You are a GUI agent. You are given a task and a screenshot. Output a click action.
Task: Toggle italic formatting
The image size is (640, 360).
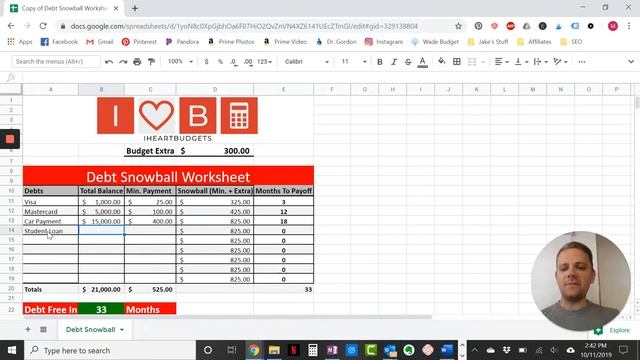tap(394, 62)
